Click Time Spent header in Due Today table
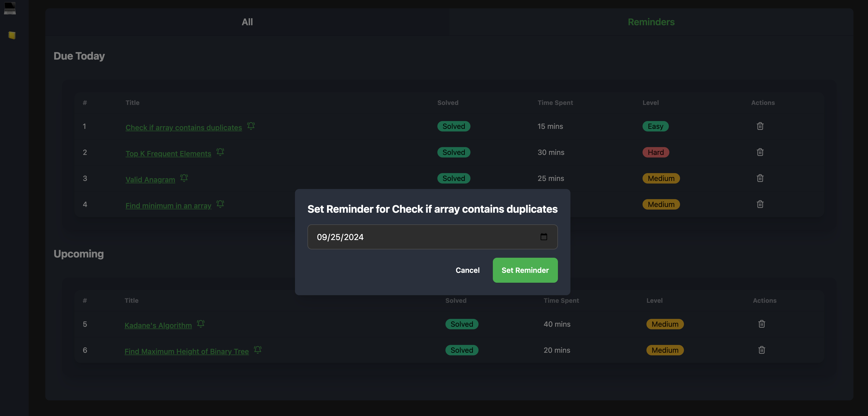 [555, 103]
